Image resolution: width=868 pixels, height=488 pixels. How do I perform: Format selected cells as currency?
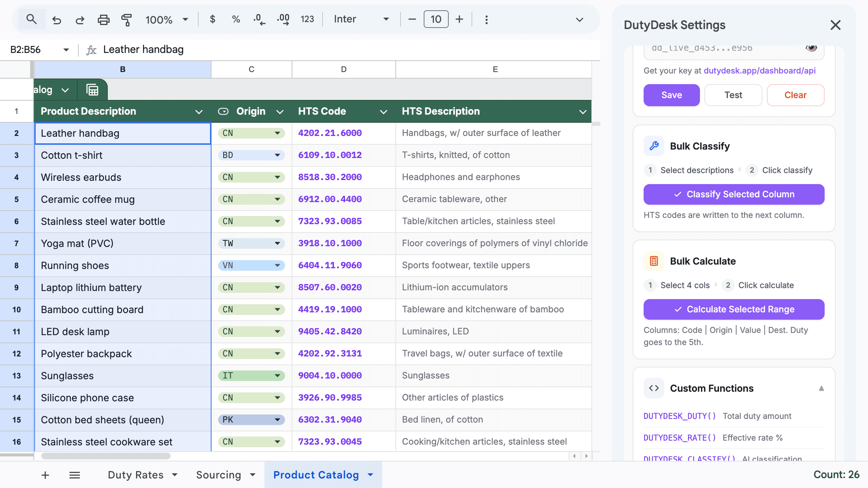212,19
